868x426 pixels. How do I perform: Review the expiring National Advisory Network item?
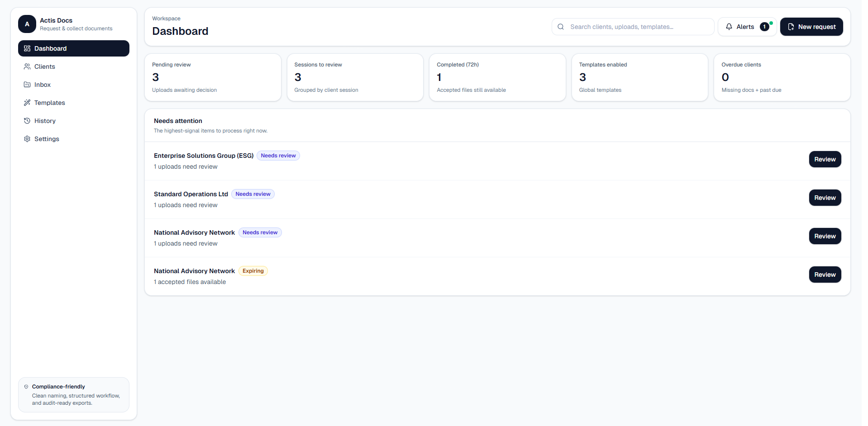tap(825, 275)
